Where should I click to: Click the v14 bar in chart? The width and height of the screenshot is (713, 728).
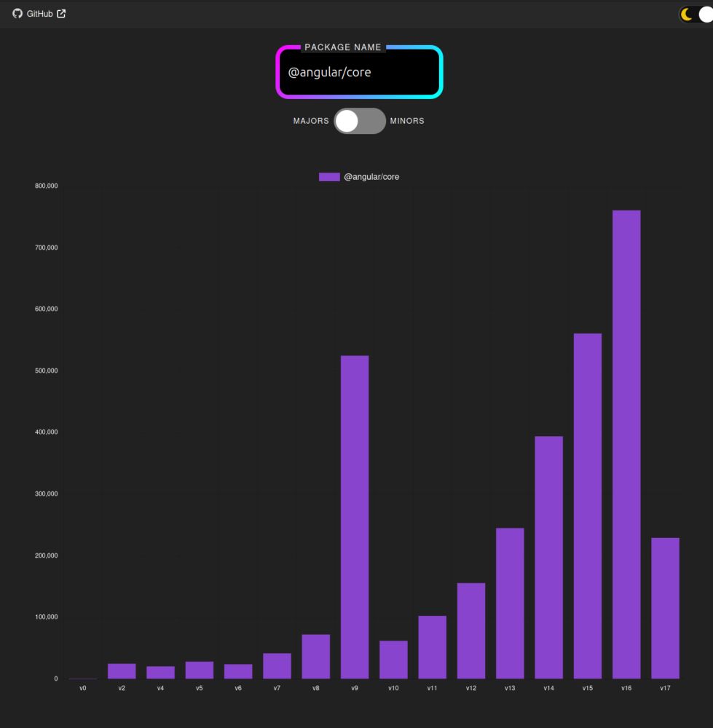click(x=548, y=557)
